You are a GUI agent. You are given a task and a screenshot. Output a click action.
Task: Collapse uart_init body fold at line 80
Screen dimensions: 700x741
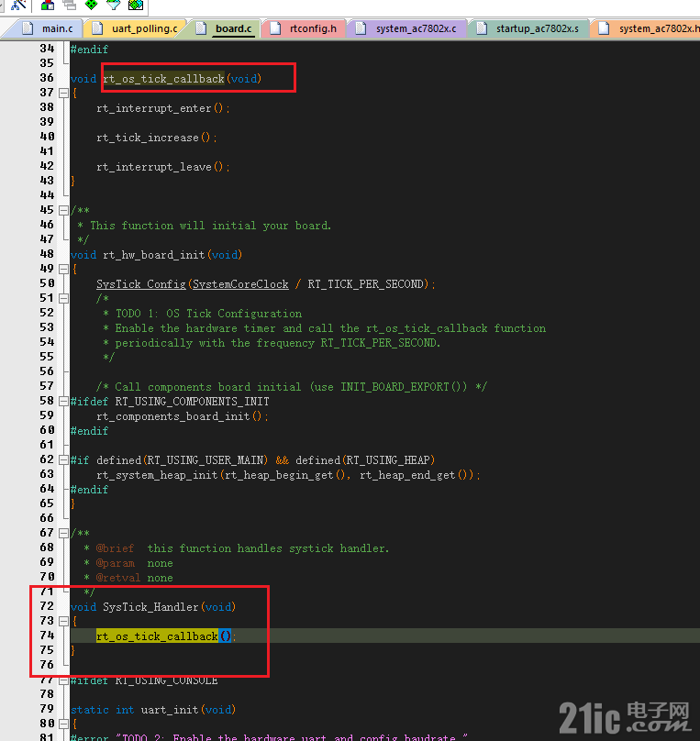pos(63,724)
